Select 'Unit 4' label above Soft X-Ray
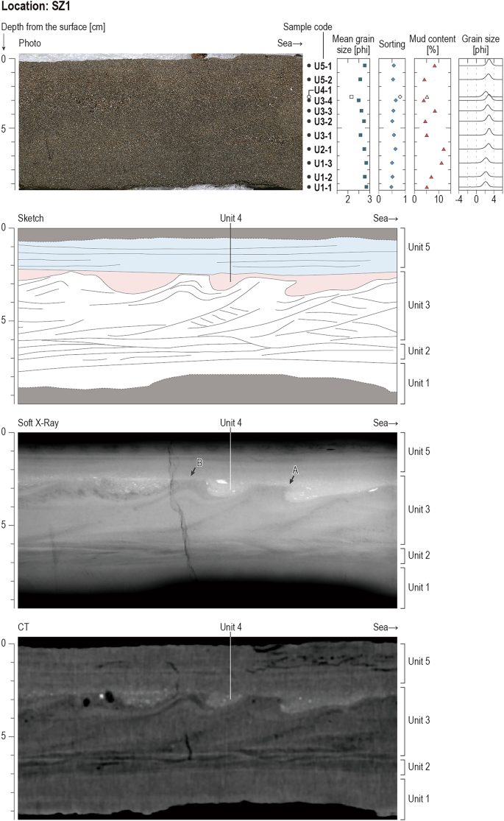 (x=231, y=423)
